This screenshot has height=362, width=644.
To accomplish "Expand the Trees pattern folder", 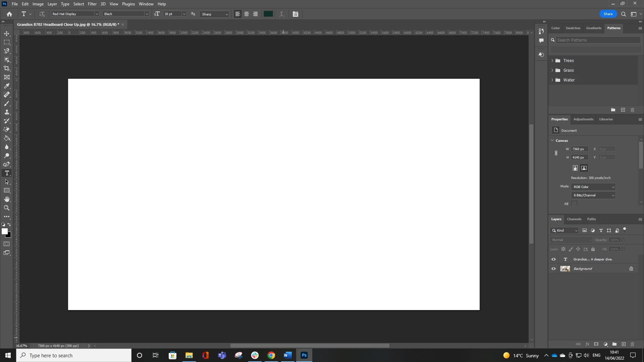I will 552,61.
